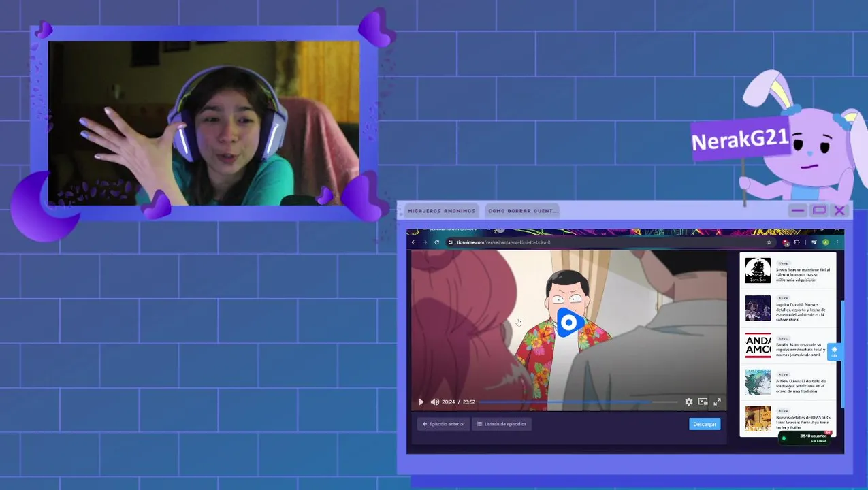868x490 pixels.
Task: Click the 3540 usuarios en línea badge
Action: (x=805, y=438)
